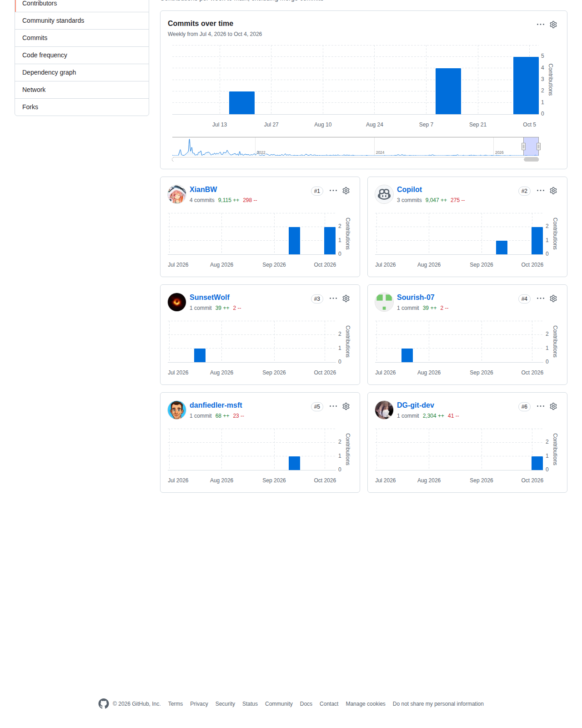Screen dimensions: 582x728
Task: Open Community standards in the sidebar
Action: [82, 21]
